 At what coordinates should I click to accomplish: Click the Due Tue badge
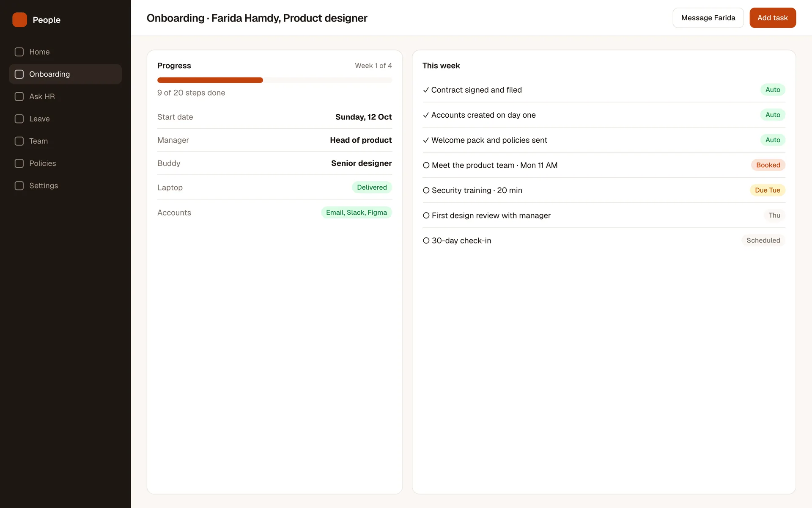click(x=768, y=190)
